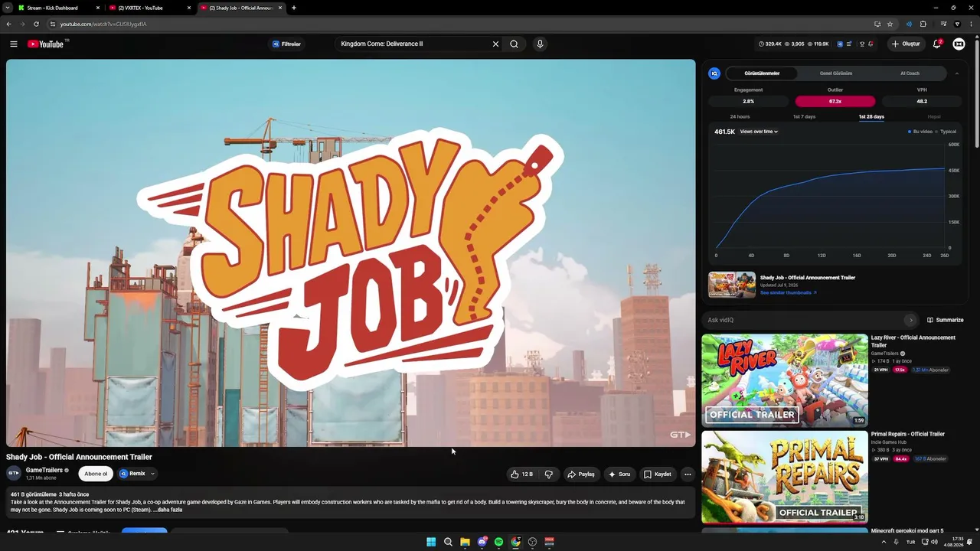Screen dimensions: 980x551
Task: Open the Shady Job thumbnail in vidIQ panel
Action: tap(732, 285)
